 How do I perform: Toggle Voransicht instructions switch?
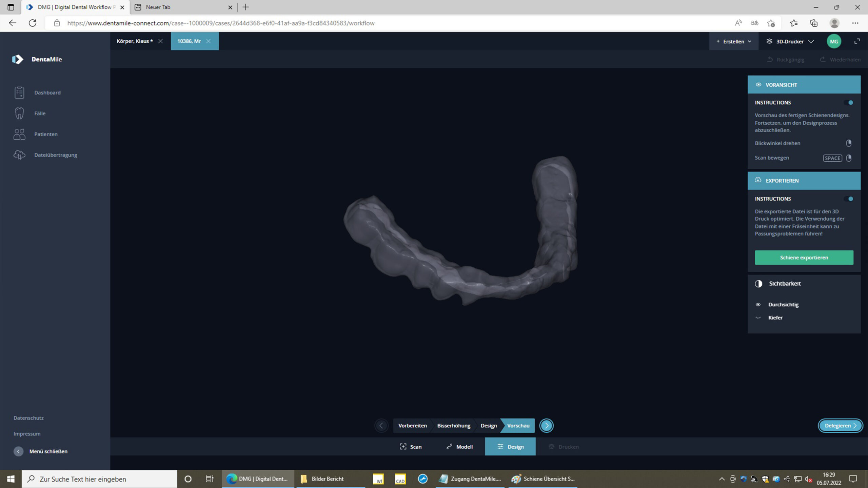[x=849, y=103]
